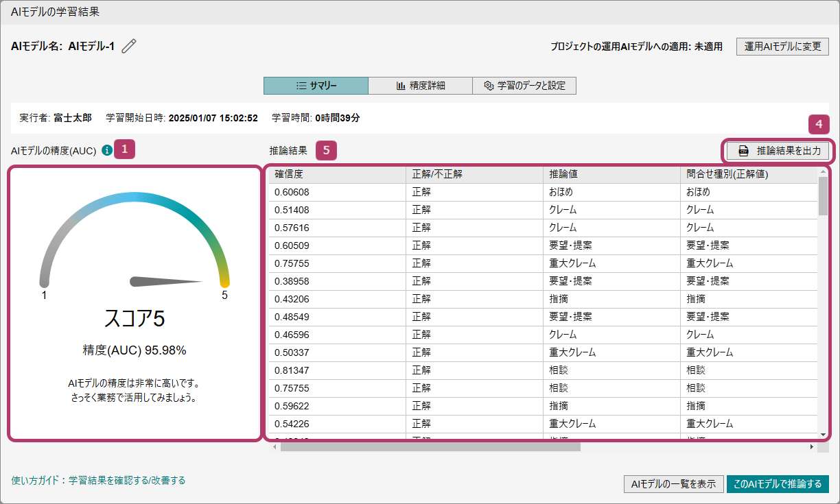The image size is (840, 504).
Task: Click the スコア5 score text
Action: (135, 318)
